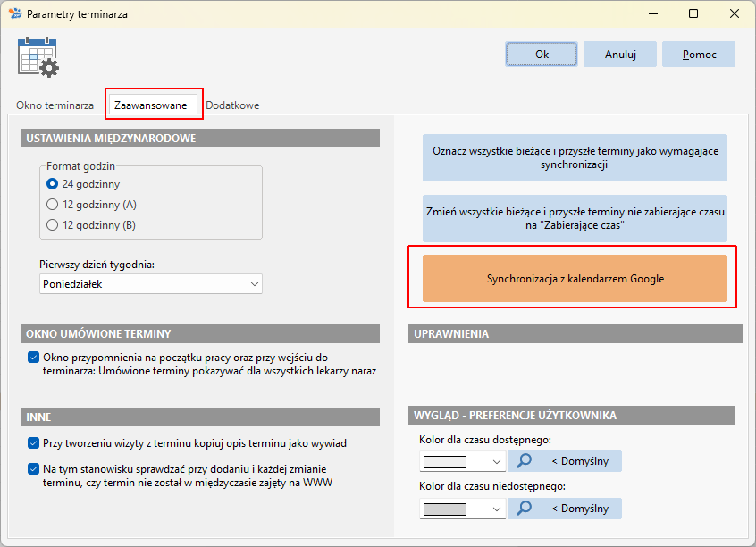
Task: Open Synchronizacja z kalendarzem Google
Action: pos(575,278)
